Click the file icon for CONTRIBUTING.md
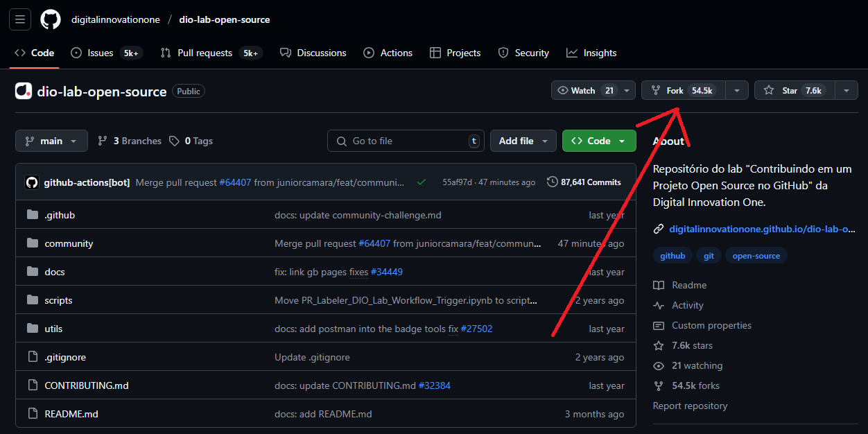Viewport: 868px width, 434px height. tap(33, 385)
